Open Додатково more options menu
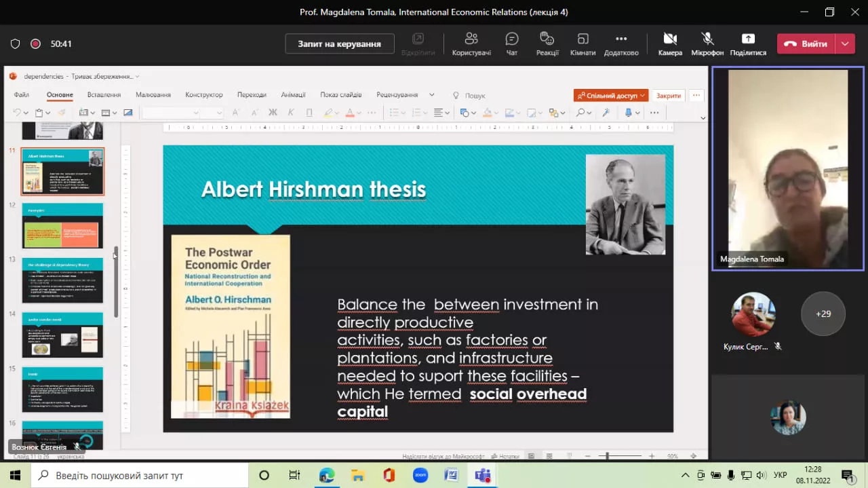Image resolution: width=868 pixels, height=488 pixels. tap(621, 43)
